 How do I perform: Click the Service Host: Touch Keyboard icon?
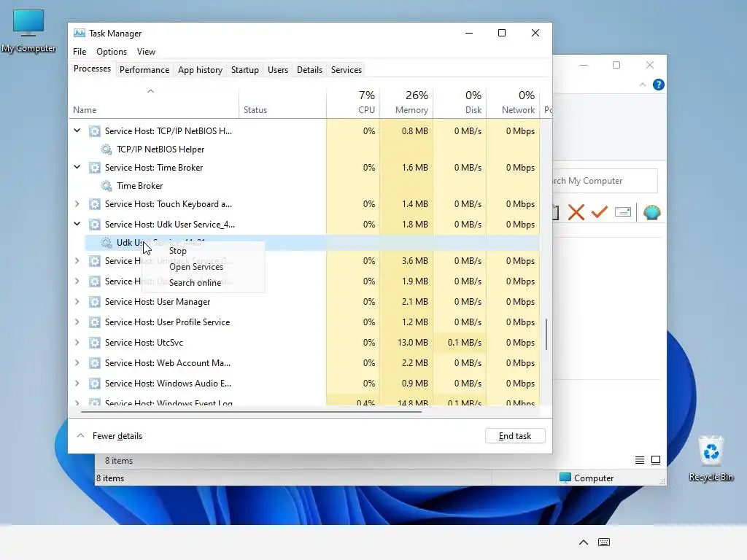[x=95, y=204]
